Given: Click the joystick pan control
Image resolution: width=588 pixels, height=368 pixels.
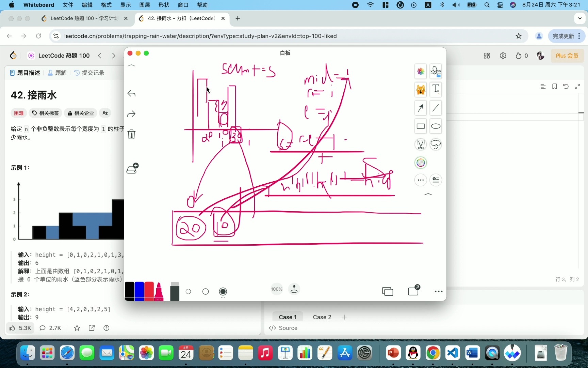Looking at the screenshot, I should pos(294,289).
